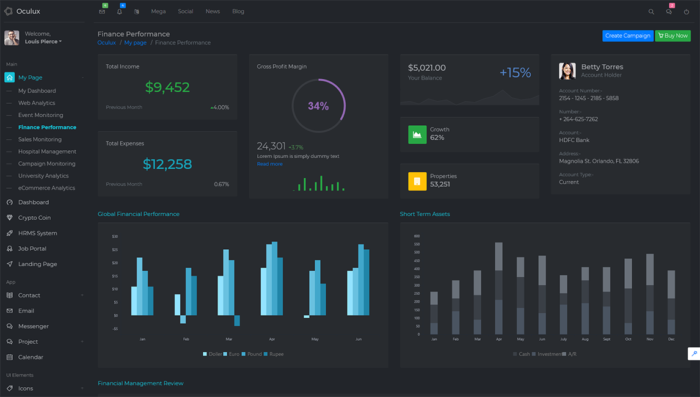Click the green Growth chart icon
Viewport: 700px width, 397px height.
coord(417,134)
